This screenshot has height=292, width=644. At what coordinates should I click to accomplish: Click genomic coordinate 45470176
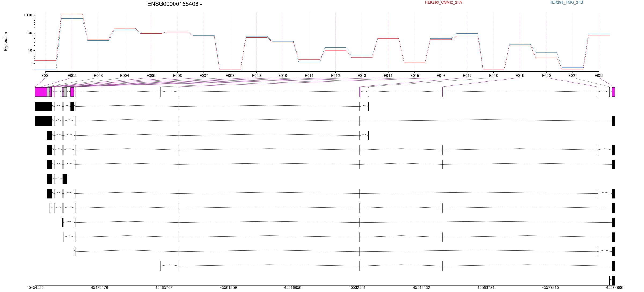(x=99, y=288)
